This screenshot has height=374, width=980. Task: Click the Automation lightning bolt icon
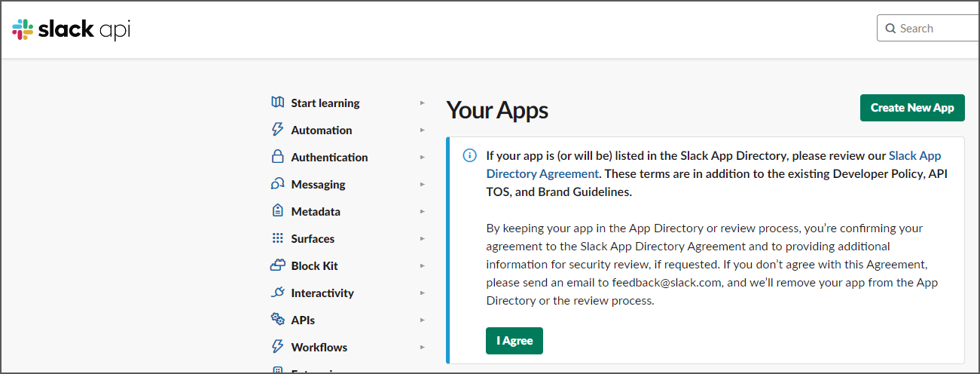(277, 130)
